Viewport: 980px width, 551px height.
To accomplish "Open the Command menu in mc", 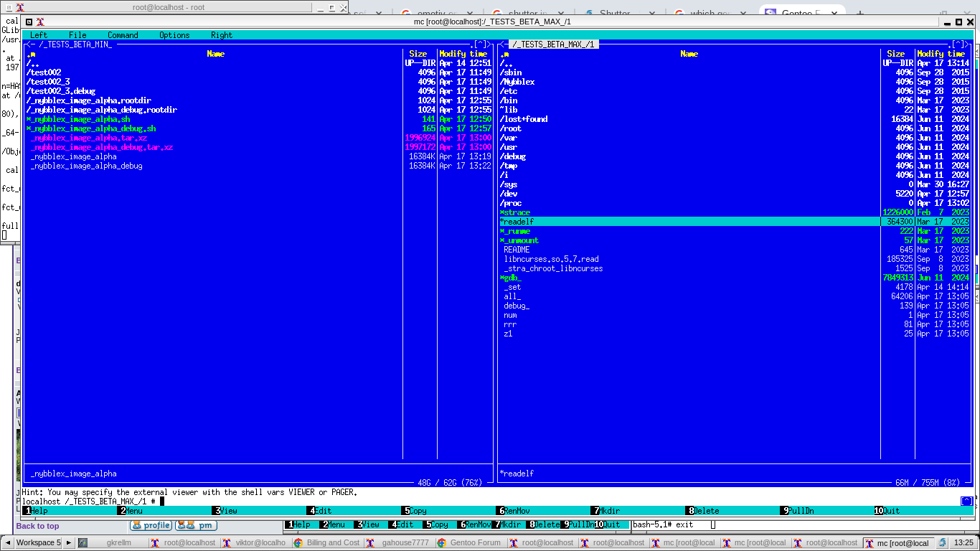I will click(123, 35).
